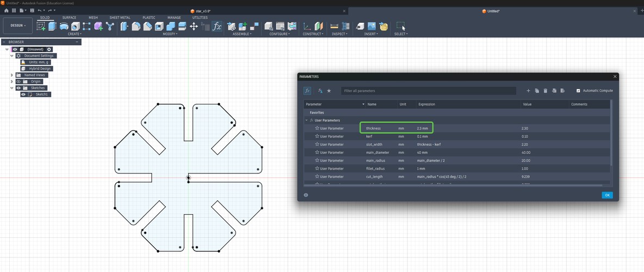644x272 pixels.
Task: Select the Move/Copy arrows tool
Action: [194, 26]
